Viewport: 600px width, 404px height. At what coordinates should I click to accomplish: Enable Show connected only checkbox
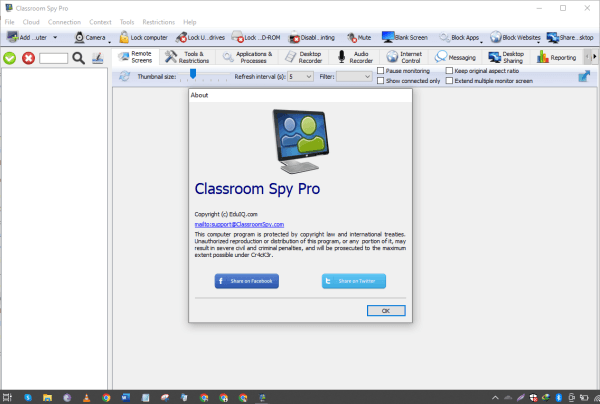(380, 81)
